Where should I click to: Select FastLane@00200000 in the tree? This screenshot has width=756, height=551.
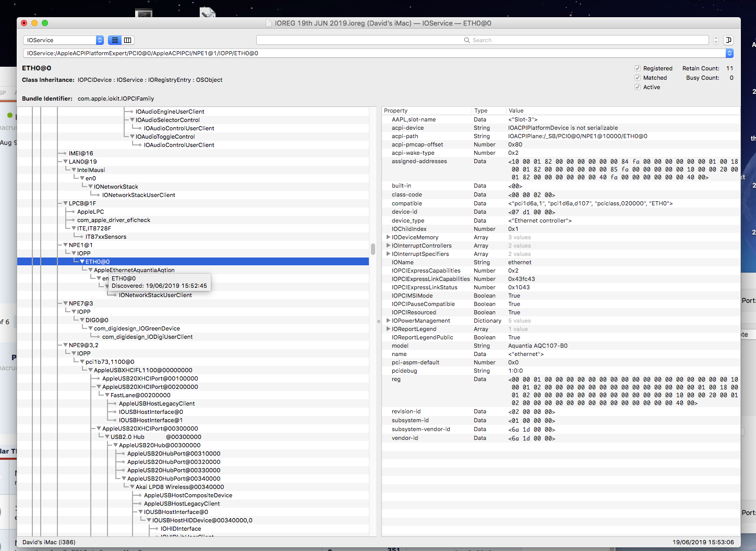pos(140,395)
